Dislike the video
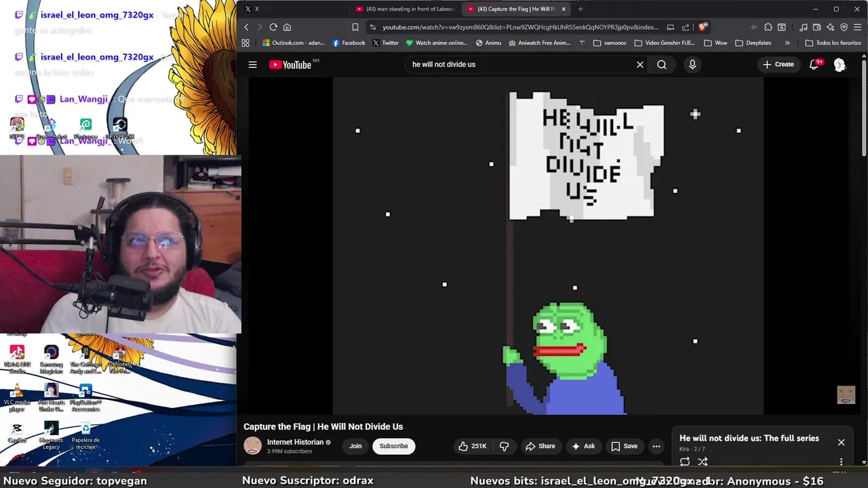The width and height of the screenshot is (868, 488). tap(504, 446)
